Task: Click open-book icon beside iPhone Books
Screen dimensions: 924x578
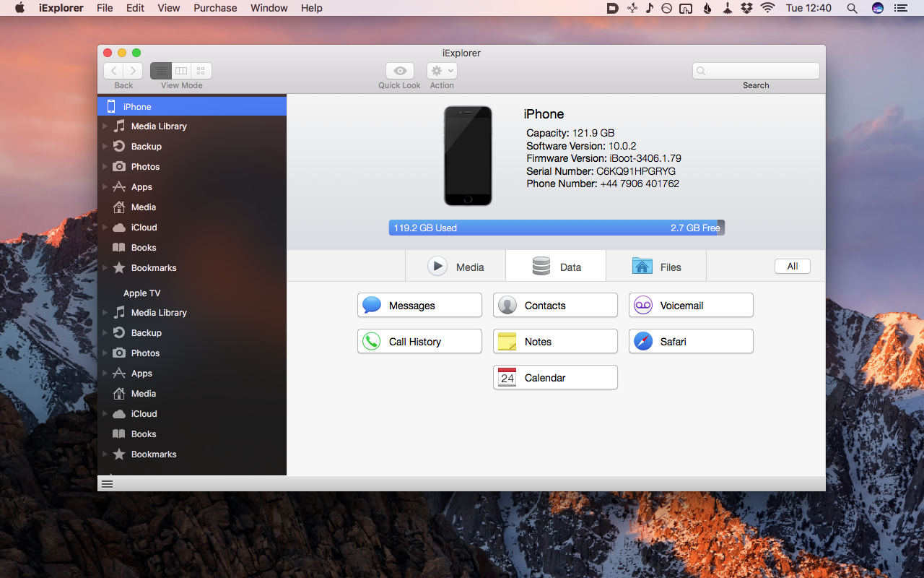Action: 119,247
